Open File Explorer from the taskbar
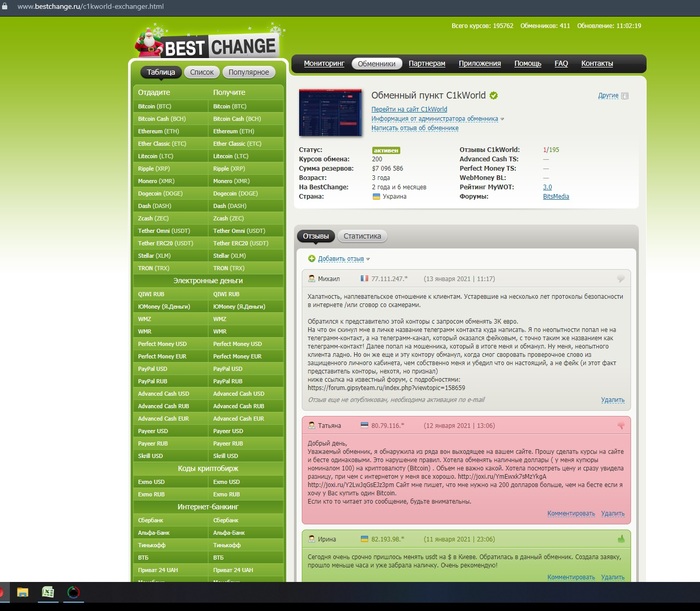This screenshot has width=700, height=611. (22, 592)
